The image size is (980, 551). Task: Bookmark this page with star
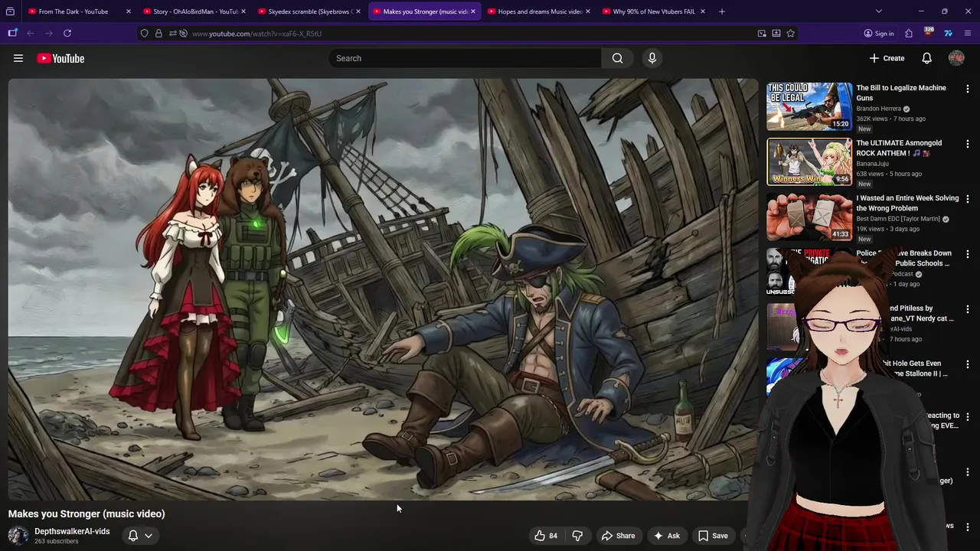tap(790, 34)
